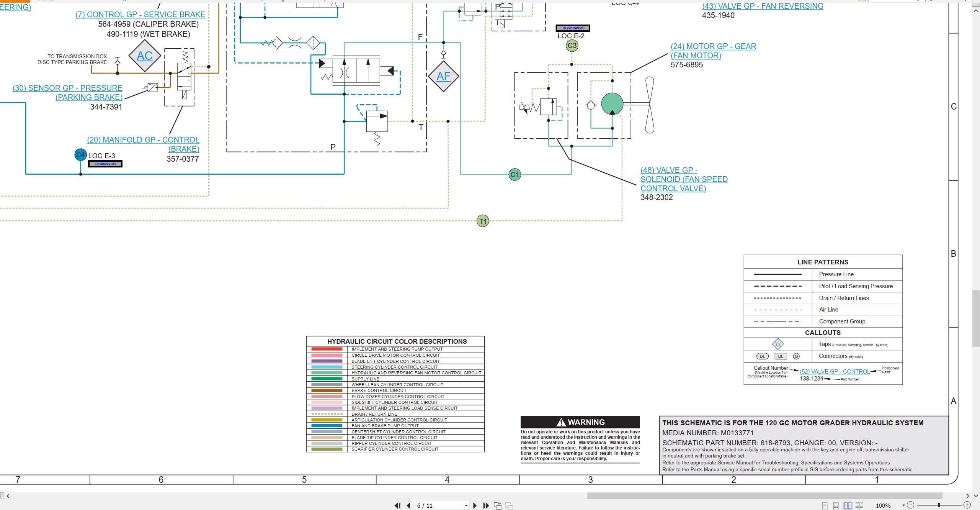Open the (30) SENSOR GP - PRESSURE link
980x510 pixels.
(67, 93)
